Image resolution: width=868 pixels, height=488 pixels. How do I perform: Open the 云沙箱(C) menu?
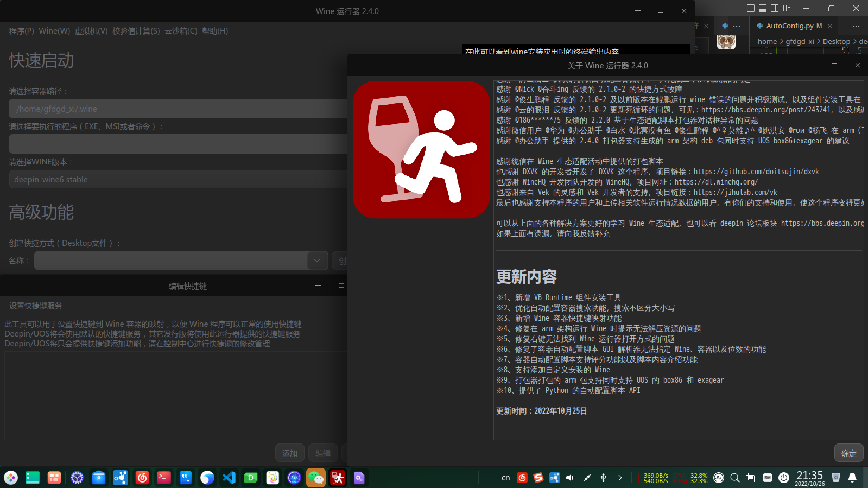pos(181,31)
